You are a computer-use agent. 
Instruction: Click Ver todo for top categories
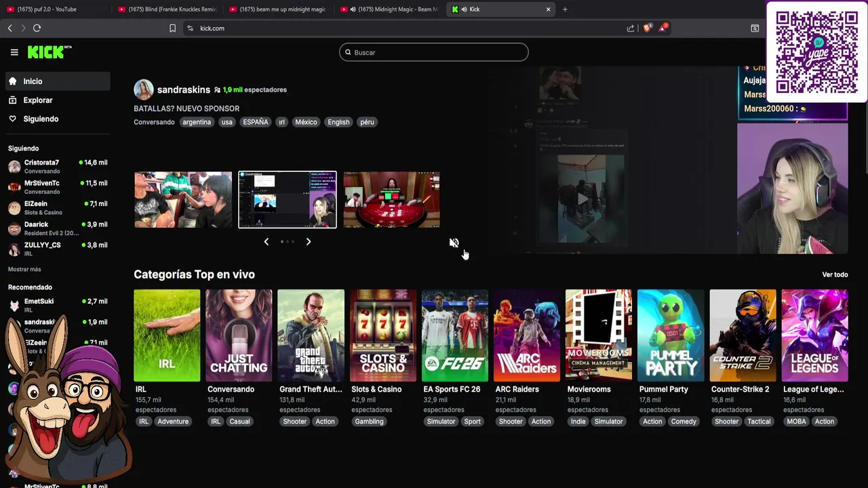click(835, 274)
